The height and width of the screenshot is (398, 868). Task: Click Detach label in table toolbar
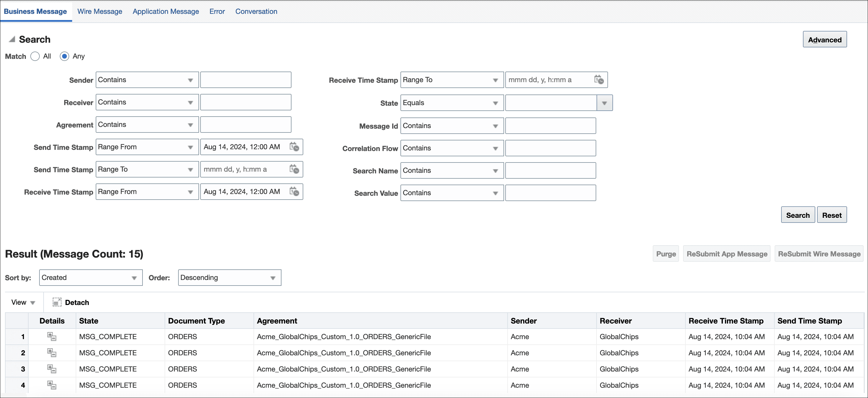(x=77, y=302)
